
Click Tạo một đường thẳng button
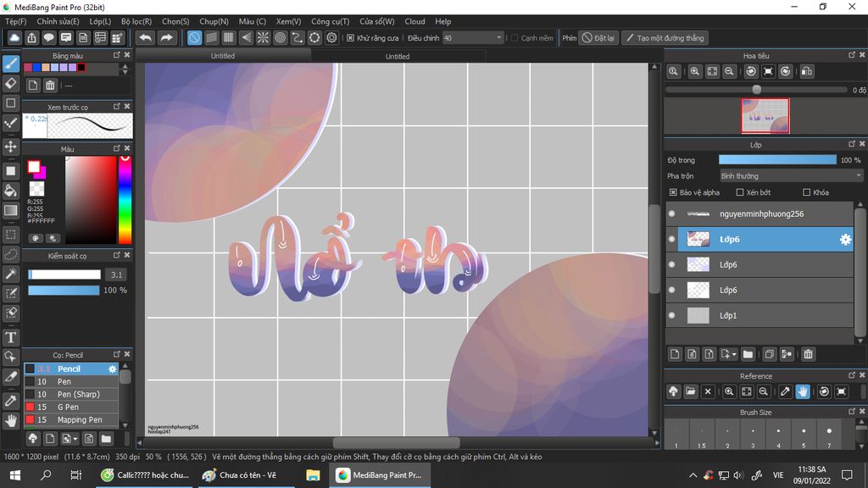point(665,37)
